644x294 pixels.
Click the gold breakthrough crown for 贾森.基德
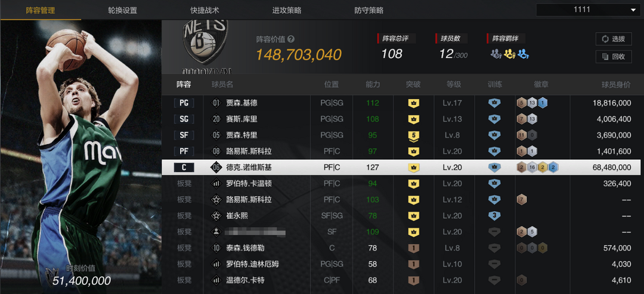pyautogui.click(x=413, y=103)
